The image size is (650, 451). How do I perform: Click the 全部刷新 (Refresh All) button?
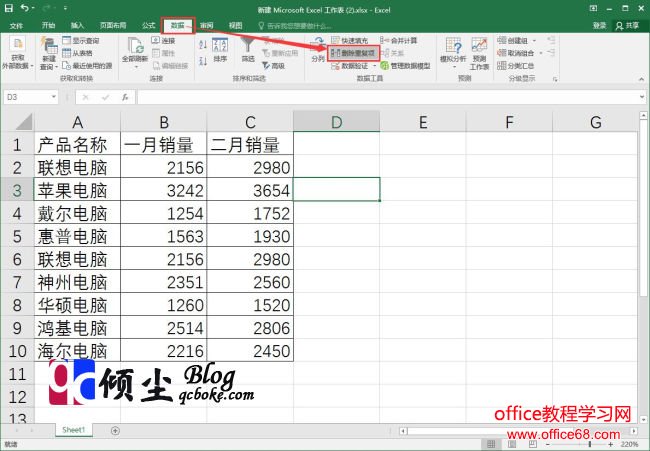click(x=135, y=53)
